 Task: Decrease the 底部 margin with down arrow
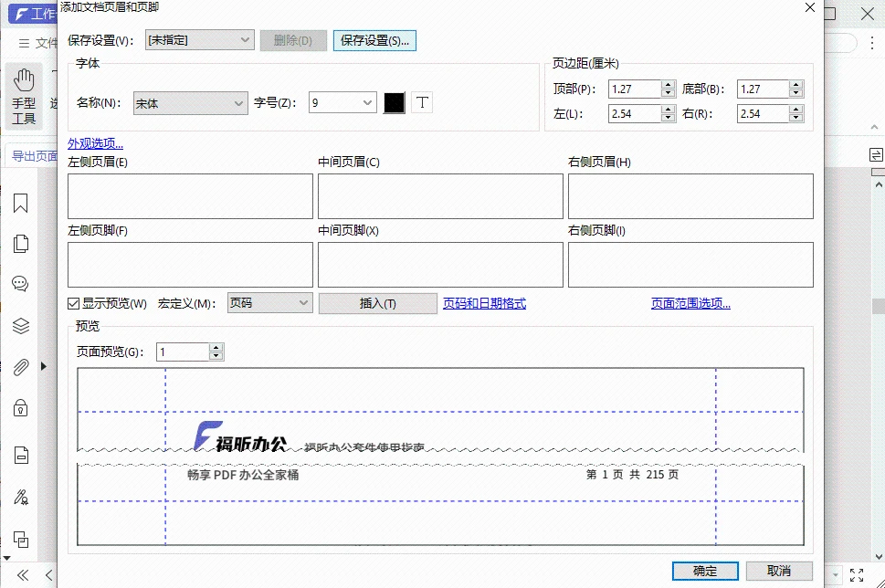[x=796, y=93]
